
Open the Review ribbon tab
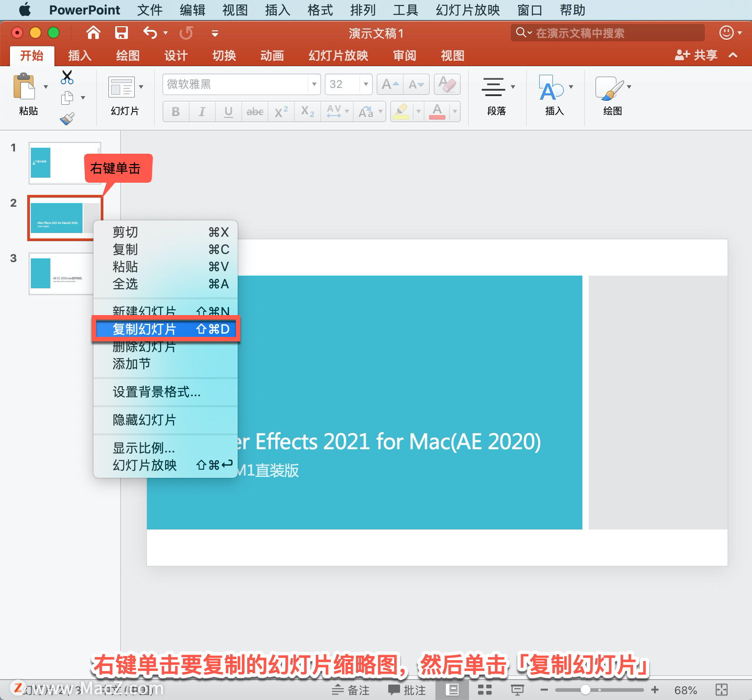(405, 56)
